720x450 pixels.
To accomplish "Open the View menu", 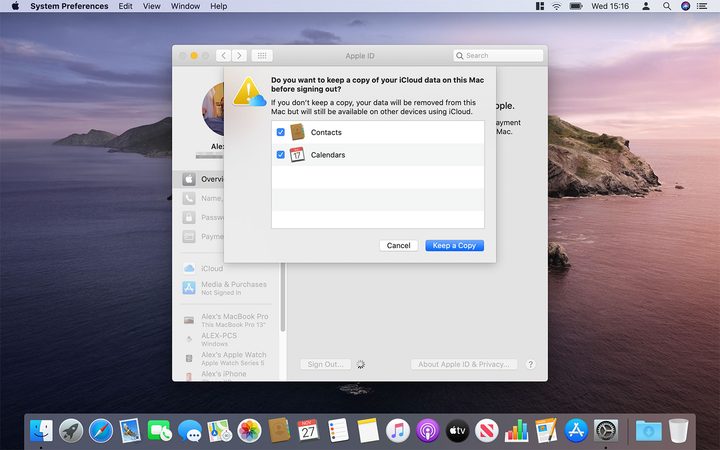I will pyautogui.click(x=152, y=6).
